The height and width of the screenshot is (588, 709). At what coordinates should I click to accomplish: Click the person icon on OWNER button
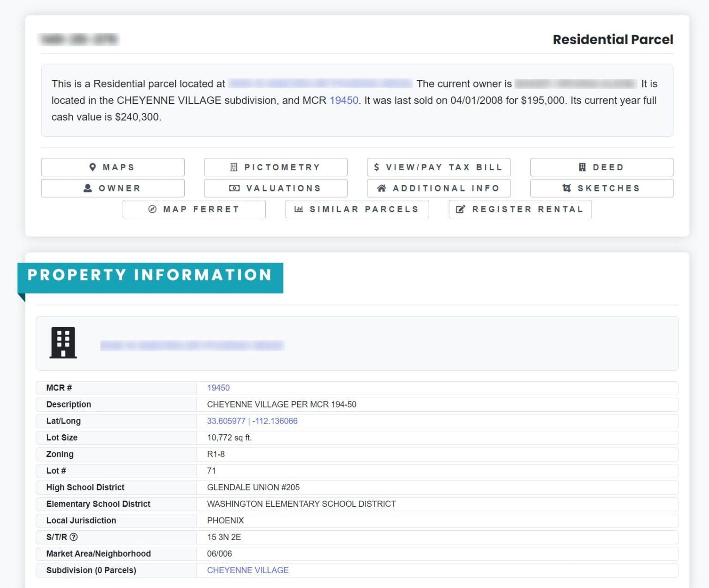click(88, 188)
